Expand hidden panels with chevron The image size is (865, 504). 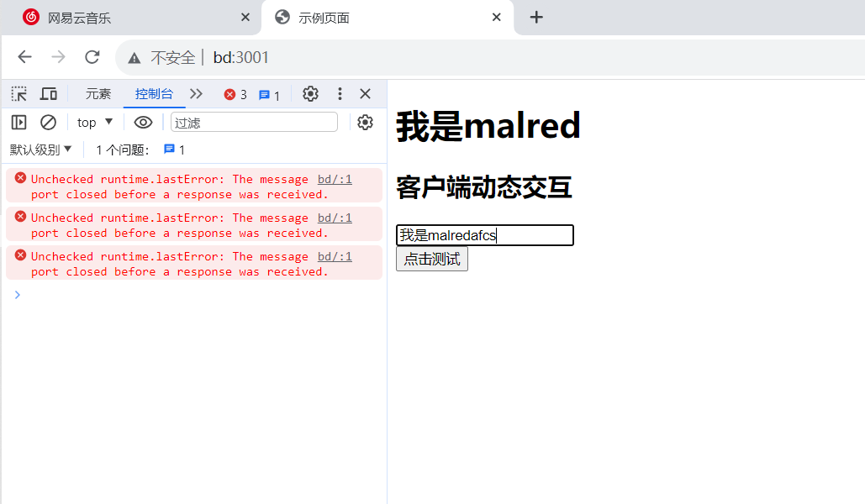point(196,94)
